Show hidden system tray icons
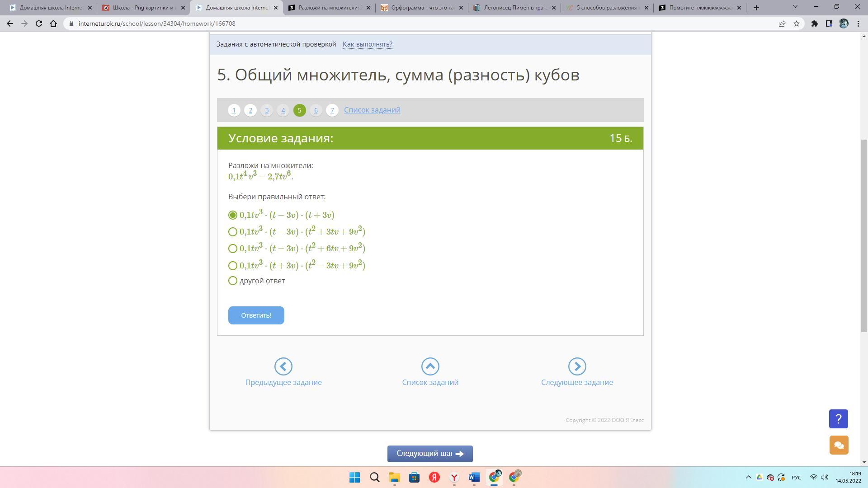868x488 pixels. [748, 477]
